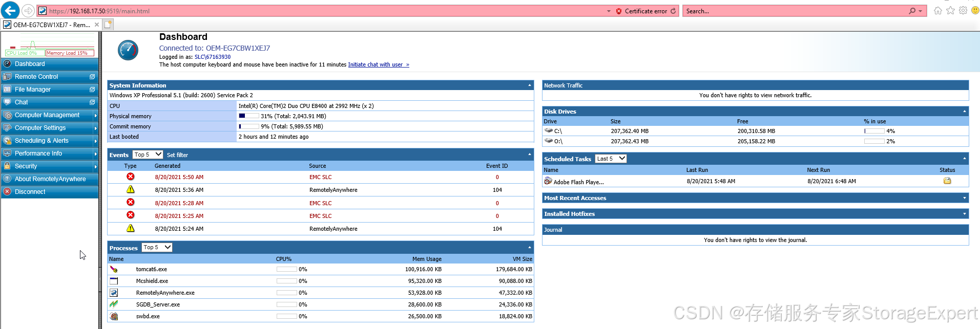Click the tomcat6.exe process icon
The width and height of the screenshot is (980, 329).
(x=114, y=269)
